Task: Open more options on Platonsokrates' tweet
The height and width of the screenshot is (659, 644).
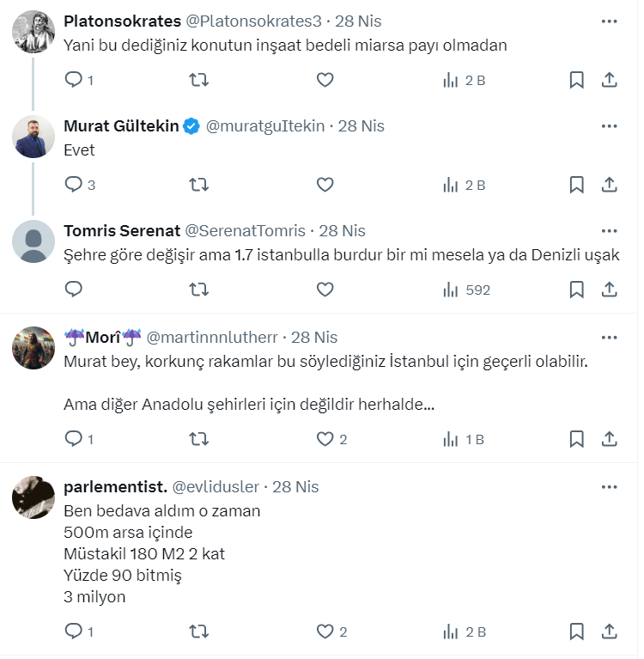Action: (x=609, y=21)
